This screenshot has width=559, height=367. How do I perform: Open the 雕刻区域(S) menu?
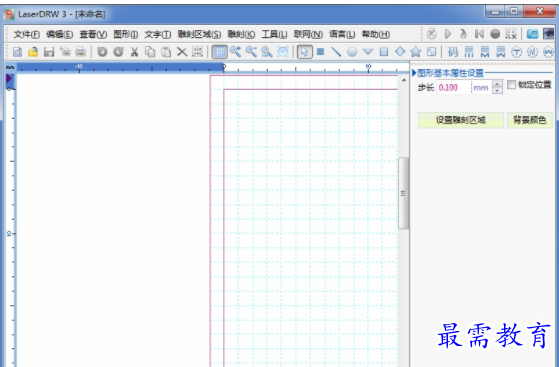tap(200, 34)
